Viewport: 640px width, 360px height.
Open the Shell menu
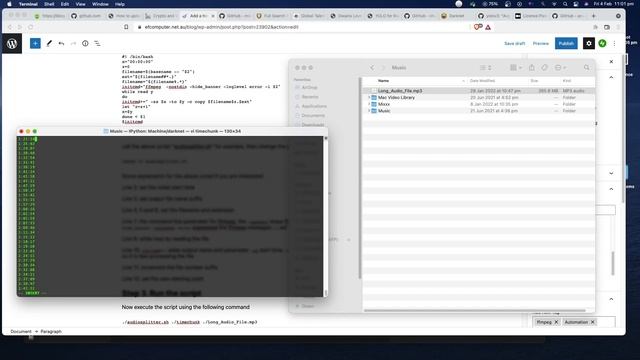tap(49, 4)
